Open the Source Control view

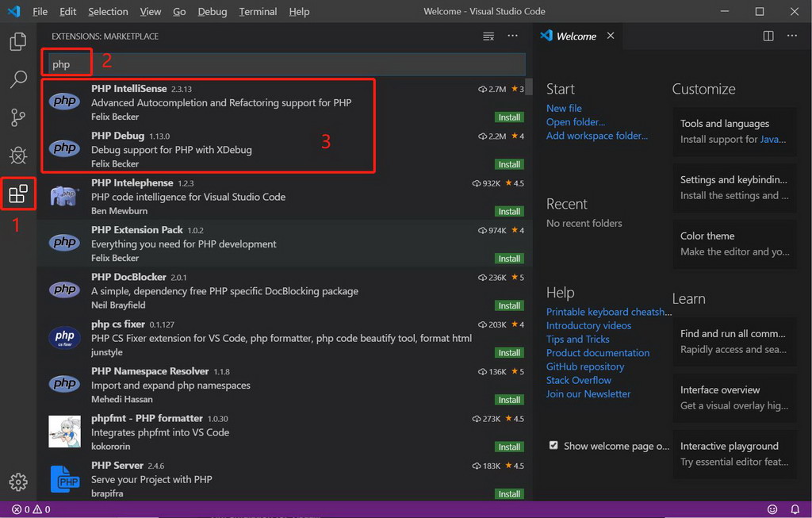click(18, 117)
